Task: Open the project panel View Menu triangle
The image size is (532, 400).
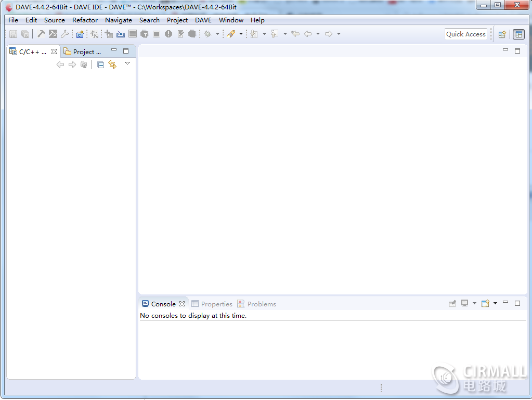Action: click(x=127, y=63)
